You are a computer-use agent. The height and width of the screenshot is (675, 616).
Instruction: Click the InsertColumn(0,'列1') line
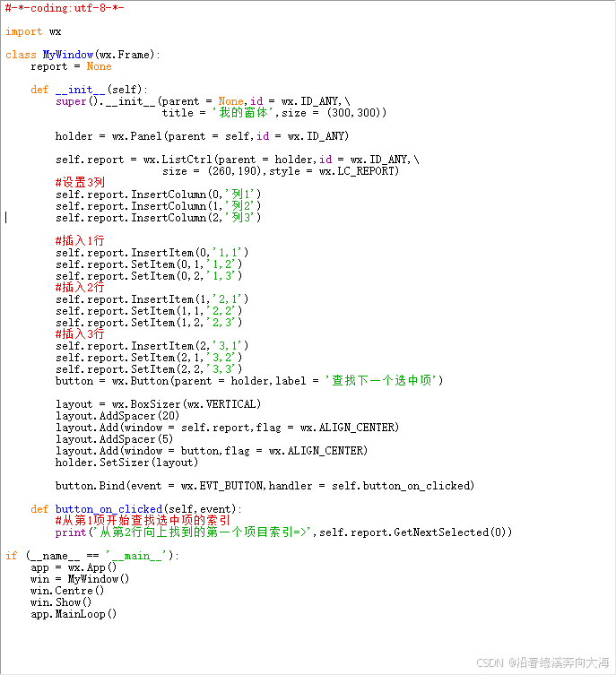pyautogui.click(x=158, y=195)
